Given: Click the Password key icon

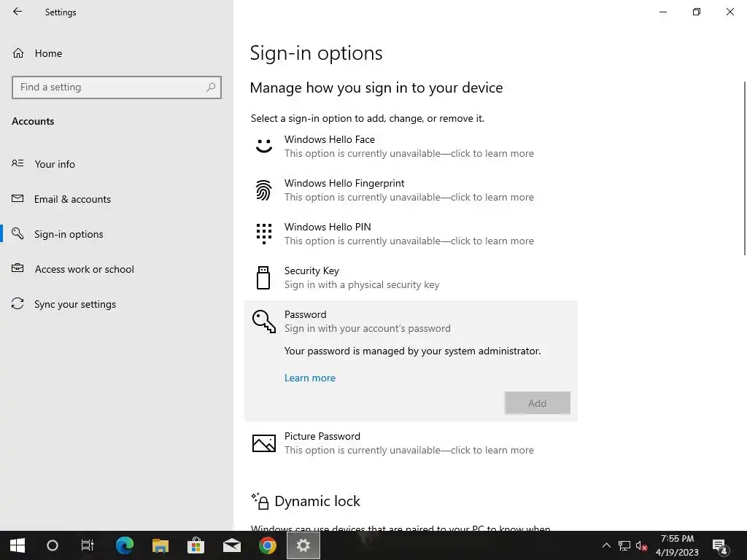Looking at the screenshot, I should [x=264, y=322].
